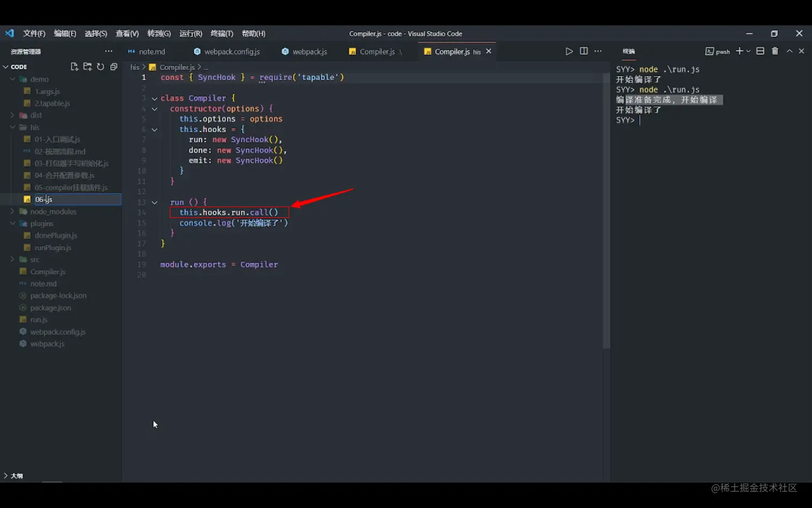The image size is (812, 508).
Task: Edit the 06-.js file name field
Action: pyautogui.click(x=77, y=199)
